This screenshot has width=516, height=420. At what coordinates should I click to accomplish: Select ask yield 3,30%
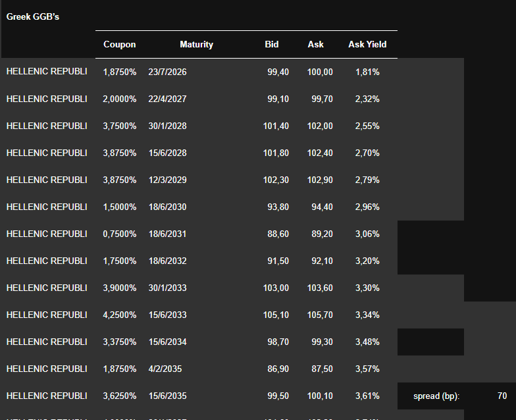coord(367,288)
